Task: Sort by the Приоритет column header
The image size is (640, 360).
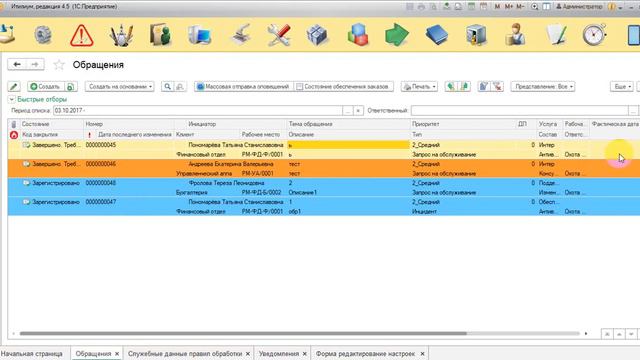Action: click(425, 124)
